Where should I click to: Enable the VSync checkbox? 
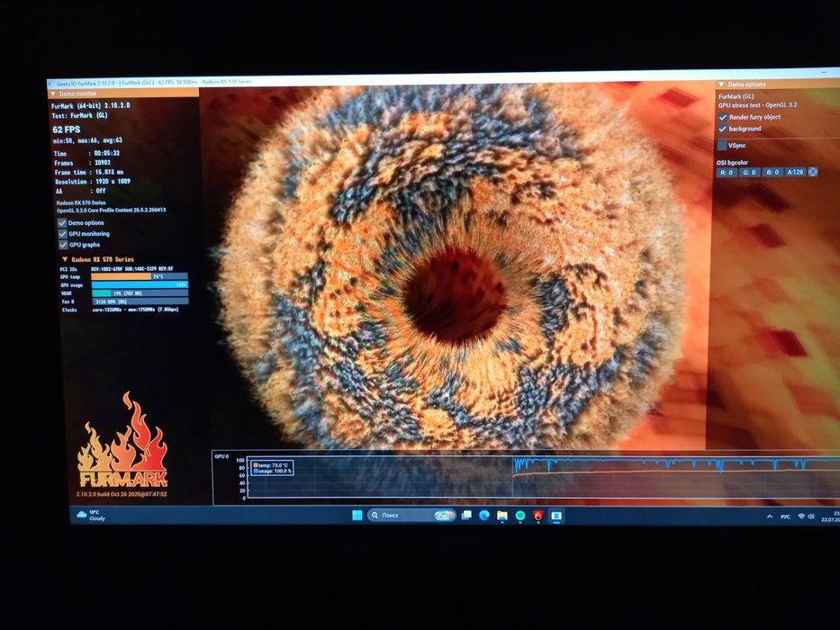pos(722,145)
